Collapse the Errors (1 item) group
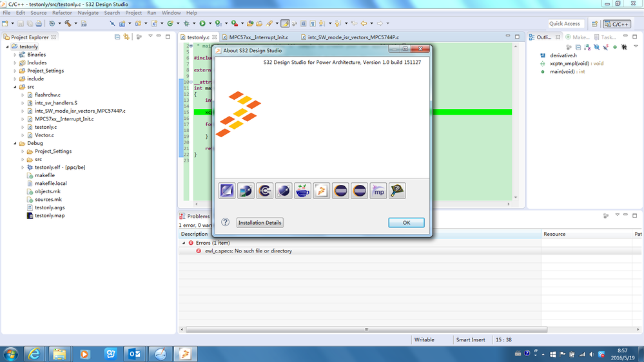 pos(184,243)
